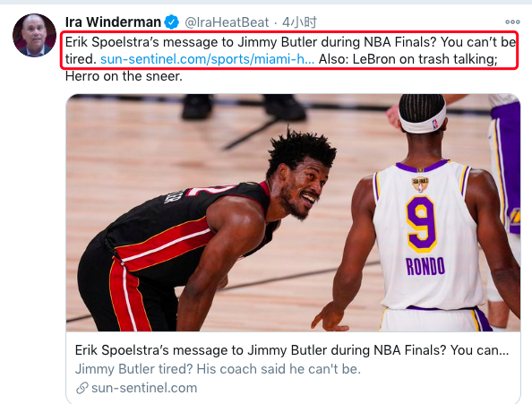Viewport: 532px width, 404px height.
Task: Open the card headline 'Erik Spoelstra's message'
Action: point(292,350)
